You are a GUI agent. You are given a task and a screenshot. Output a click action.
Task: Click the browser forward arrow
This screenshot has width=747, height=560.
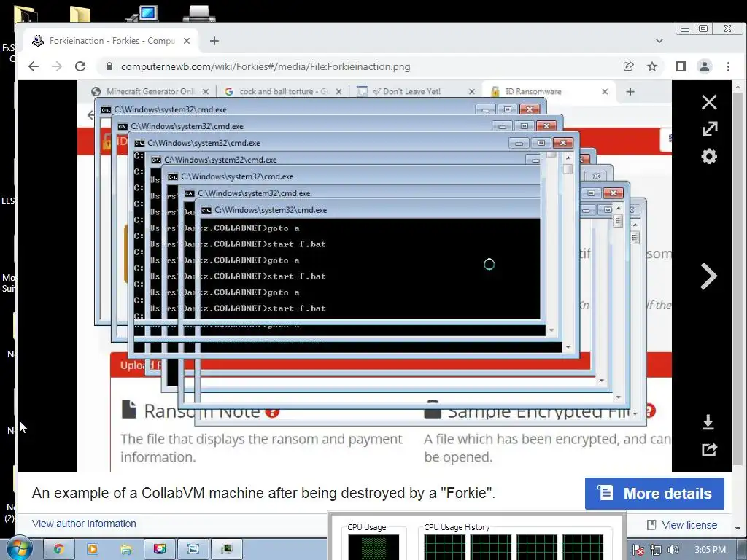point(57,66)
